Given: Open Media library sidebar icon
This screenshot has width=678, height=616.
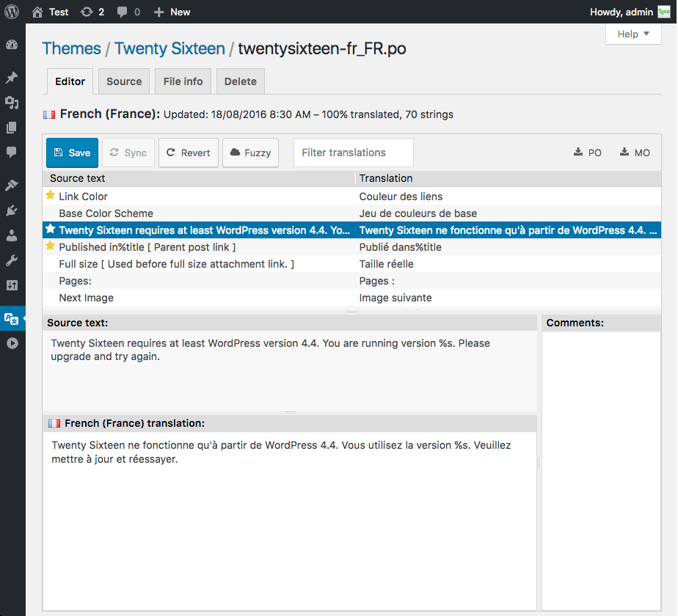Looking at the screenshot, I should click(x=12, y=103).
